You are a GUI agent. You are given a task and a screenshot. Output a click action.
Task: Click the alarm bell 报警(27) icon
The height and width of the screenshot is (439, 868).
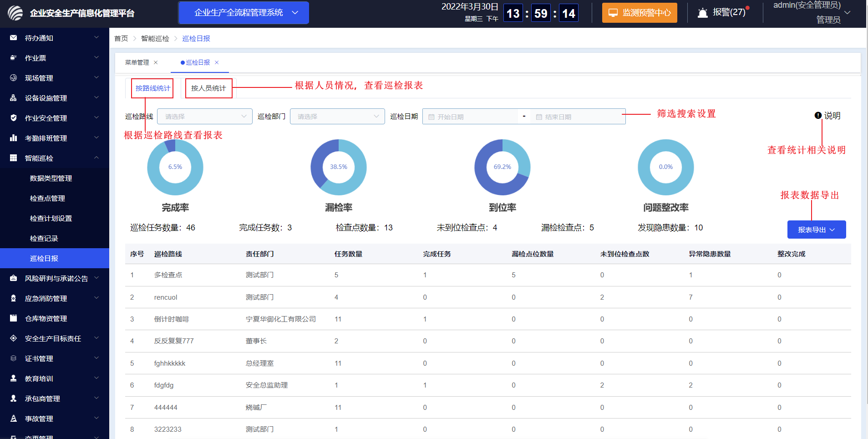703,13
